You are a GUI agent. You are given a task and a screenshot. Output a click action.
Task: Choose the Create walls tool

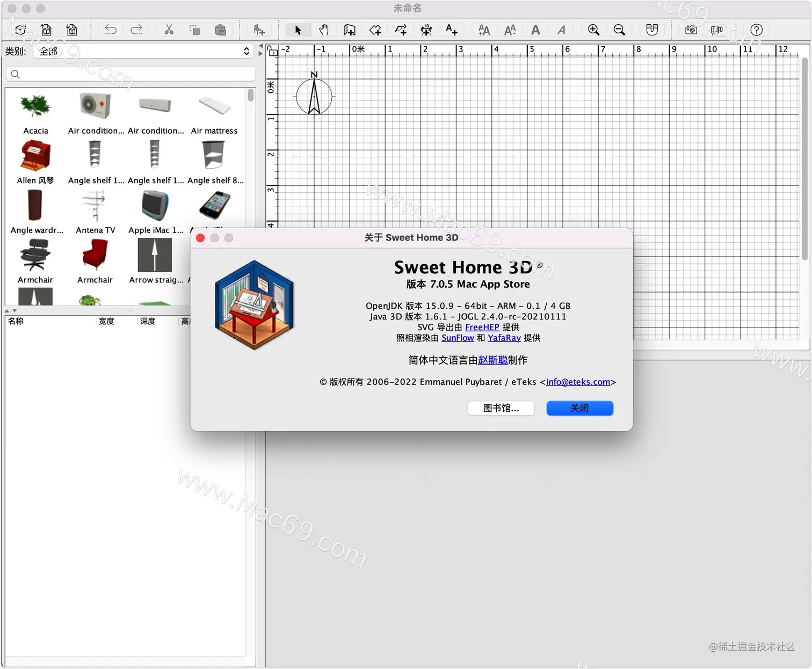click(350, 30)
